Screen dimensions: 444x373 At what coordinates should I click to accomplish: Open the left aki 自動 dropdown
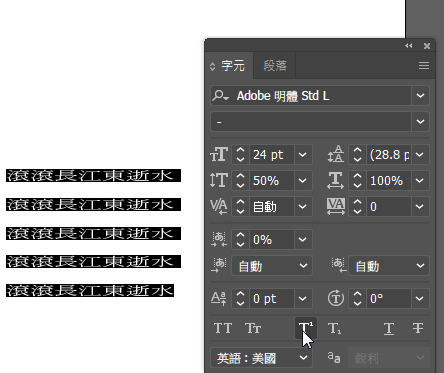coord(272,266)
